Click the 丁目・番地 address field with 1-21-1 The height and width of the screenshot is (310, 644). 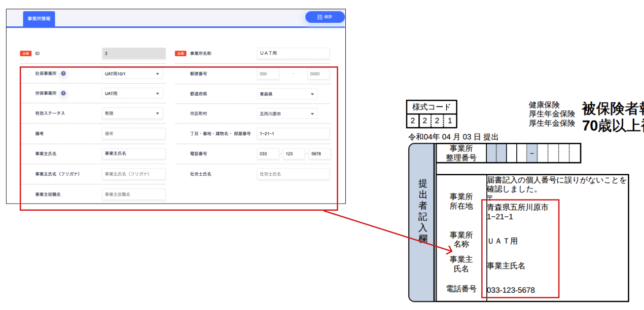(x=293, y=134)
